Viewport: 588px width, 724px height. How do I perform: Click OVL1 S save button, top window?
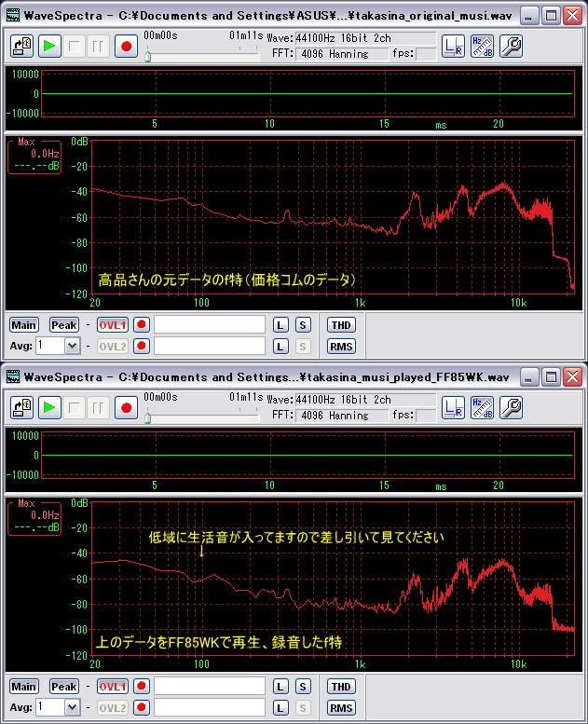(303, 325)
